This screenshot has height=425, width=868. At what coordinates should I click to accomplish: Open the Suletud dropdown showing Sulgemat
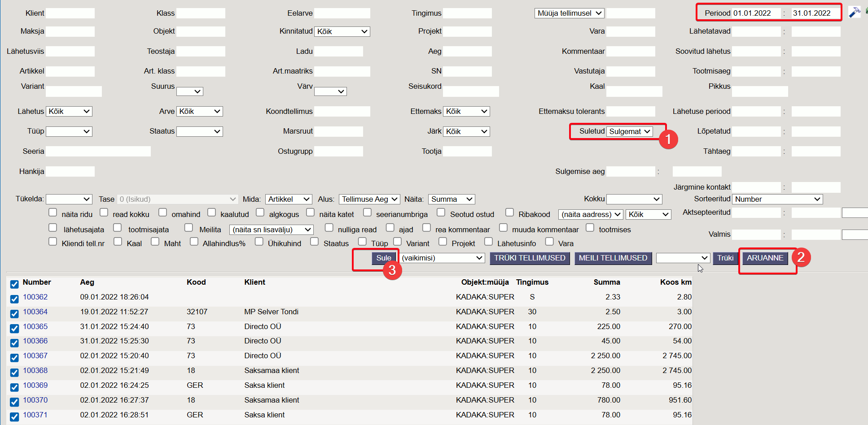click(x=629, y=131)
